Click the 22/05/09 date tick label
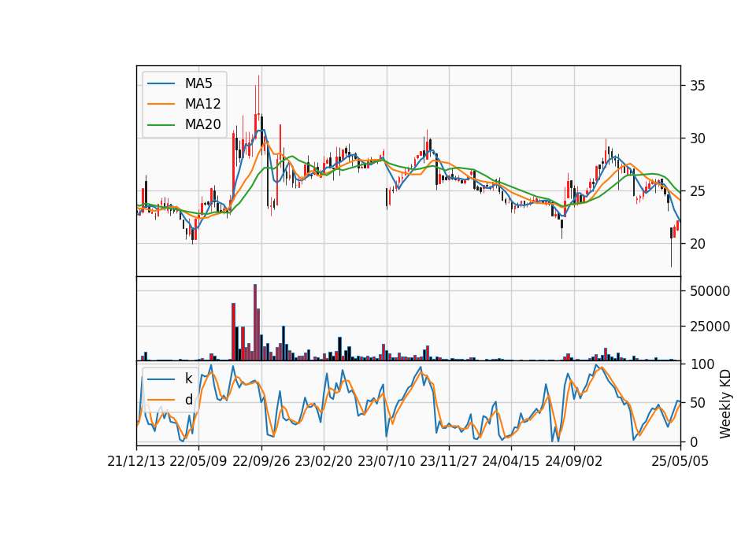This screenshot has height=543, width=756. pyautogui.click(x=198, y=461)
